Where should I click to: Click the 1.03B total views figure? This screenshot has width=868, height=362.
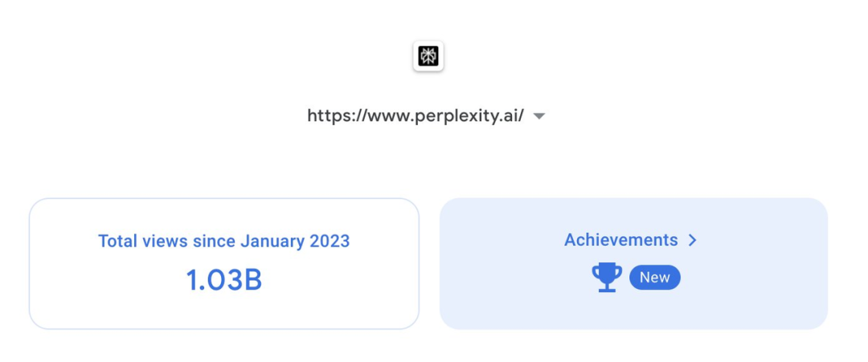pyautogui.click(x=223, y=280)
